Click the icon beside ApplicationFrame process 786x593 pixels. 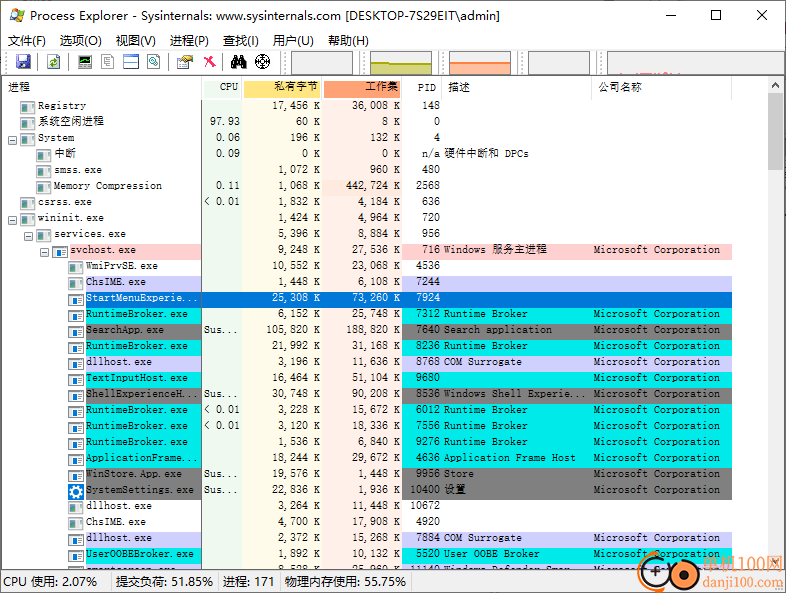click(75, 459)
